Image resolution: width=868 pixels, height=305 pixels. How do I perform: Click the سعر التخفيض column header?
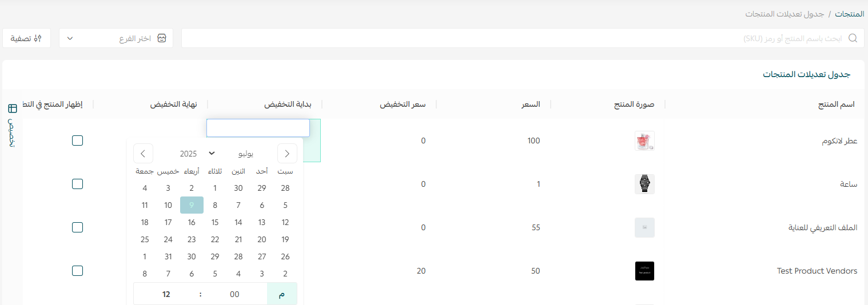click(403, 105)
